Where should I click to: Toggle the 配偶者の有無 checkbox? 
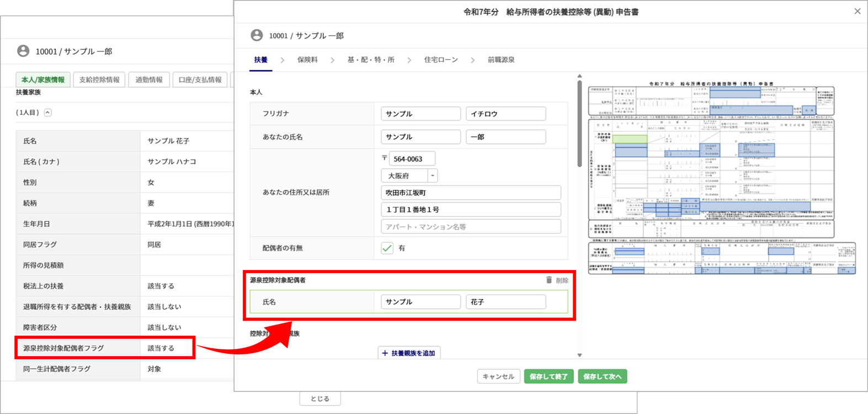tap(387, 248)
